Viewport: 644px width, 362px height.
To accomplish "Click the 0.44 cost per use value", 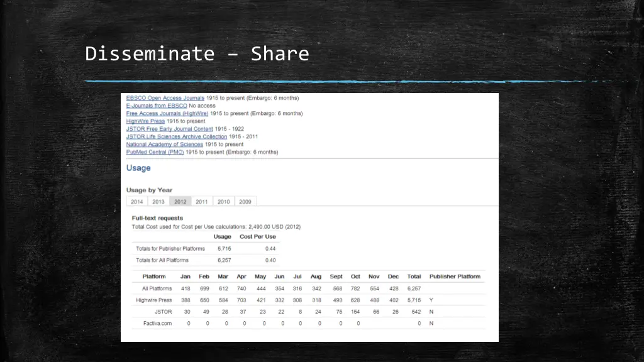I will point(270,249).
